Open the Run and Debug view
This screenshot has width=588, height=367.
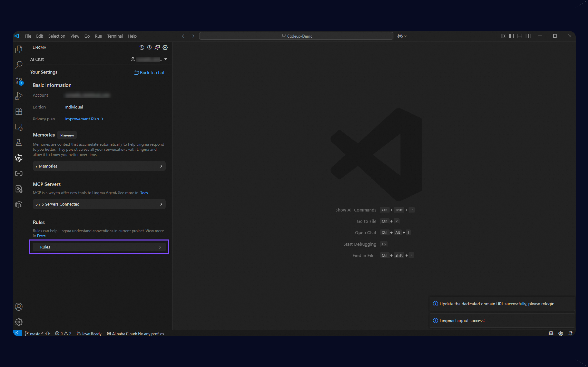pyautogui.click(x=19, y=96)
